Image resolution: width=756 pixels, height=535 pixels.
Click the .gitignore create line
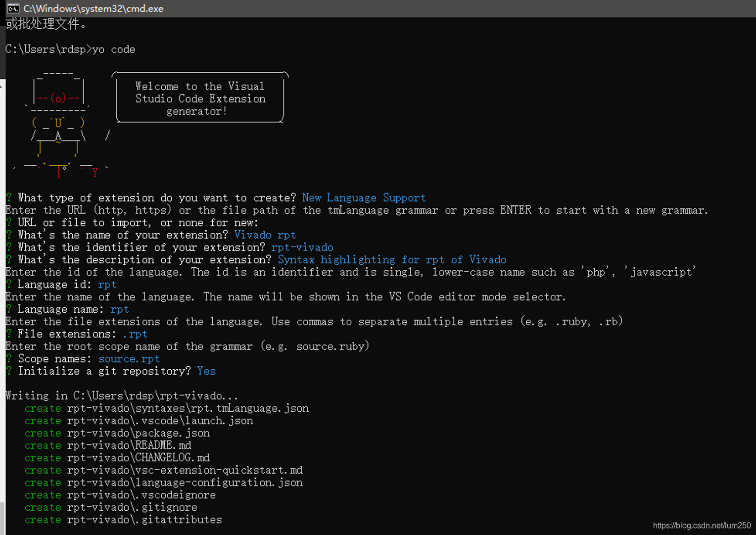click(x=111, y=507)
